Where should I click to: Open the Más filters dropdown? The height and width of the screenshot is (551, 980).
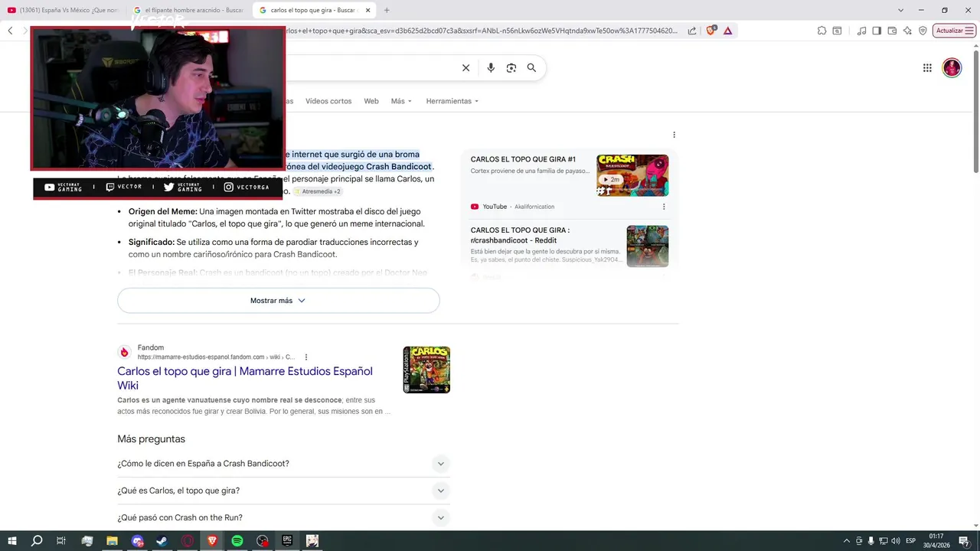tap(401, 101)
